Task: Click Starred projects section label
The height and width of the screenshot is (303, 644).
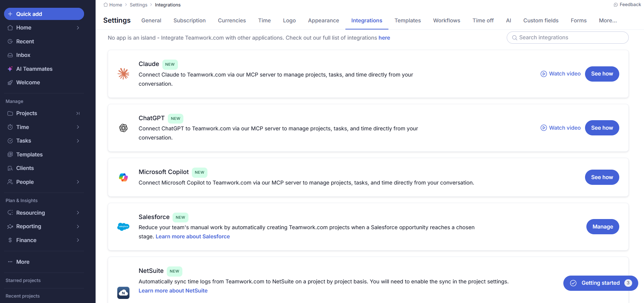Action: [23, 281]
